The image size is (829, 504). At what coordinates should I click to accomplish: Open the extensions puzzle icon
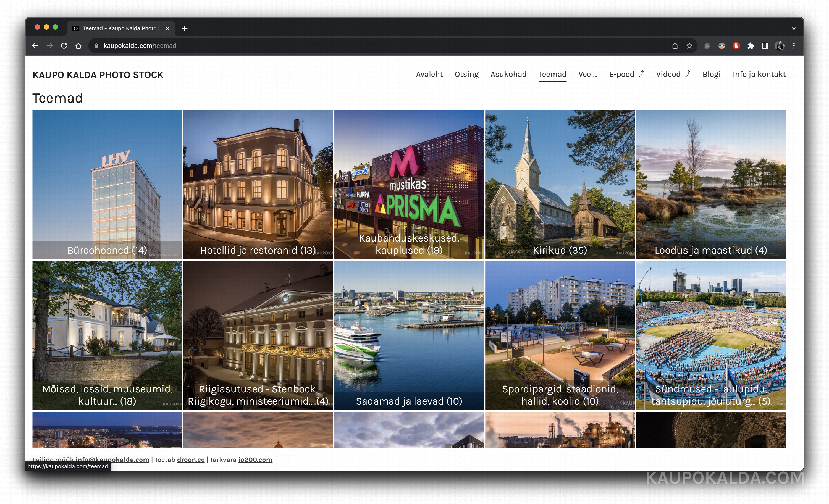(x=751, y=46)
